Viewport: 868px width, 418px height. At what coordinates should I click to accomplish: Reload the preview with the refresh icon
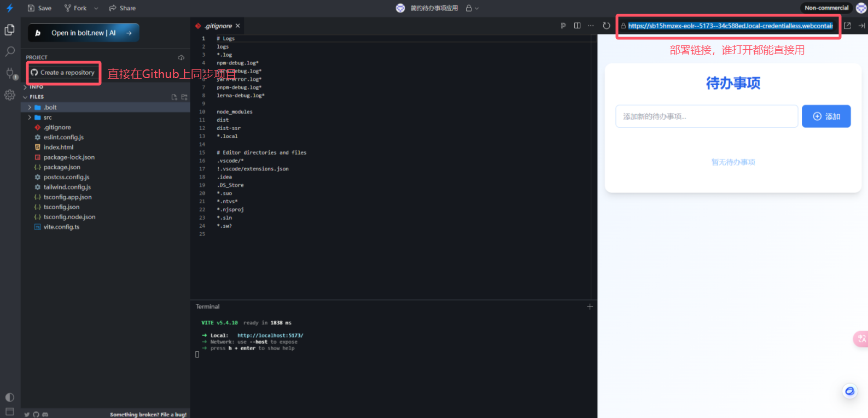pos(606,26)
